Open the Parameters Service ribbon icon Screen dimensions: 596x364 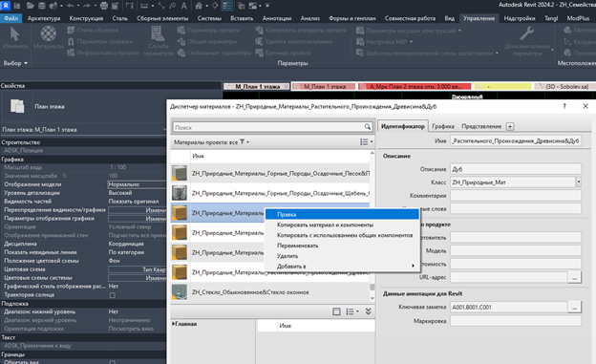point(158,33)
